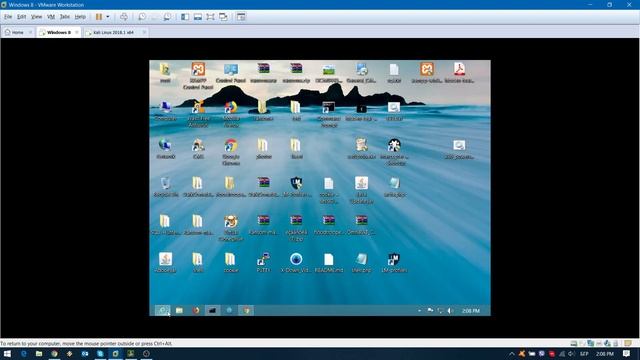Send Ctrl+Alt+Del to the virtual machine
Viewport: 640px width, 360px height.
(x=124, y=17)
